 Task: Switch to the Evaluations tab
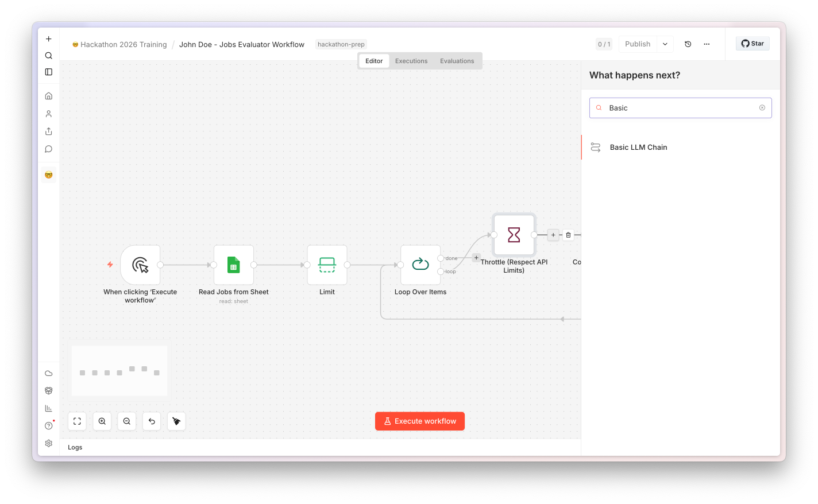tap(457, 61)
